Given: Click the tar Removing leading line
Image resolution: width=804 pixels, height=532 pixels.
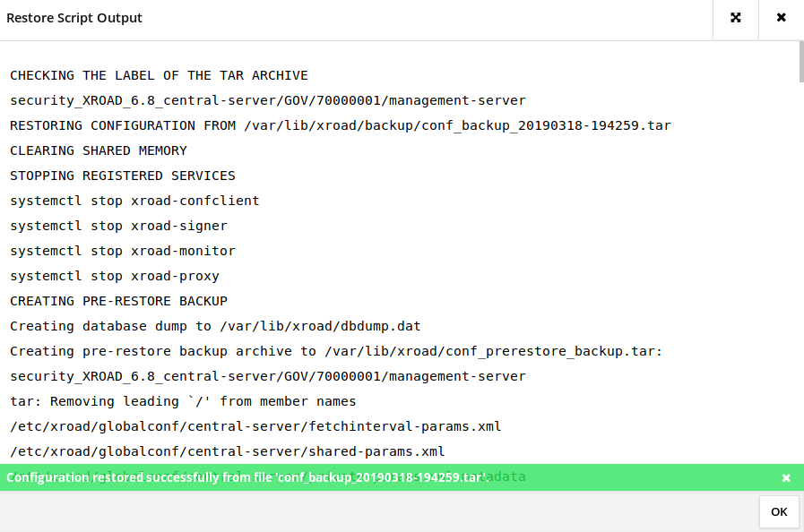Looking at the screenshot, I should pos(183,401).
